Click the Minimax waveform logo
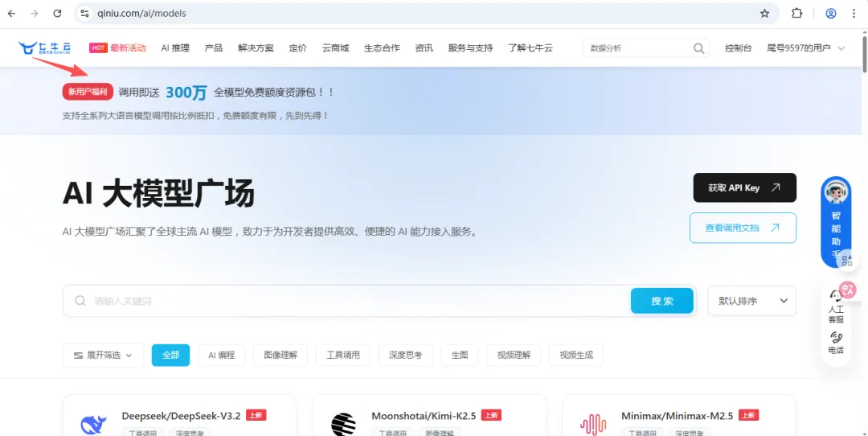Screen dimensions: 868x436 593,425
